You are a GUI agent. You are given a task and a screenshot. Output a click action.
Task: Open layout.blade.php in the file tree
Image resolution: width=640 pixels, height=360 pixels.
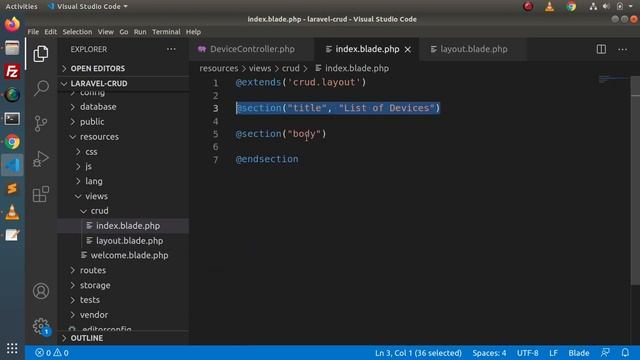129,241
